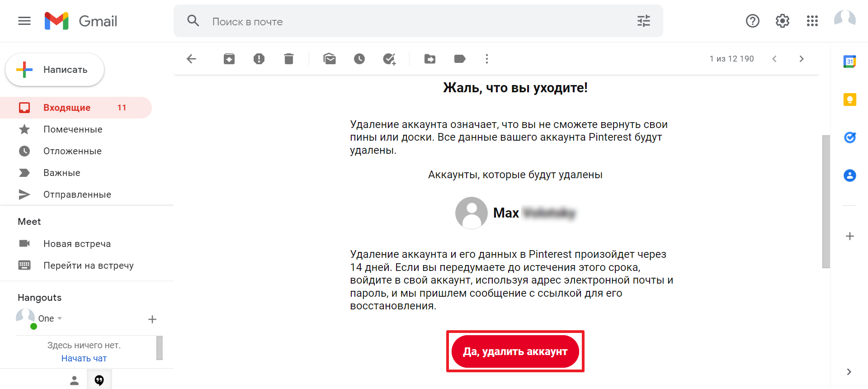
Task: Add email to Tasks
Action: point(389,59)
